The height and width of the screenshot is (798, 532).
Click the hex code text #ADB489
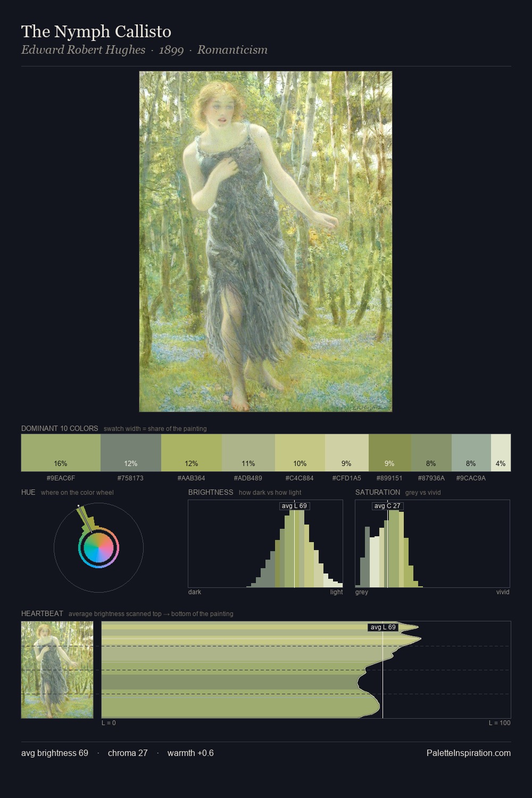[248, 478]
